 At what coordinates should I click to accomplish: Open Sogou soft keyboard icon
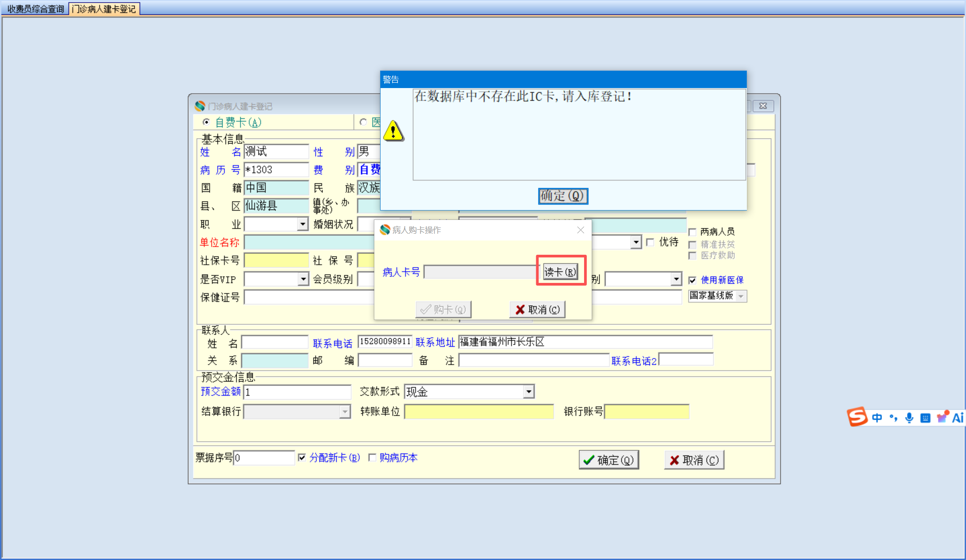[925, 418]
